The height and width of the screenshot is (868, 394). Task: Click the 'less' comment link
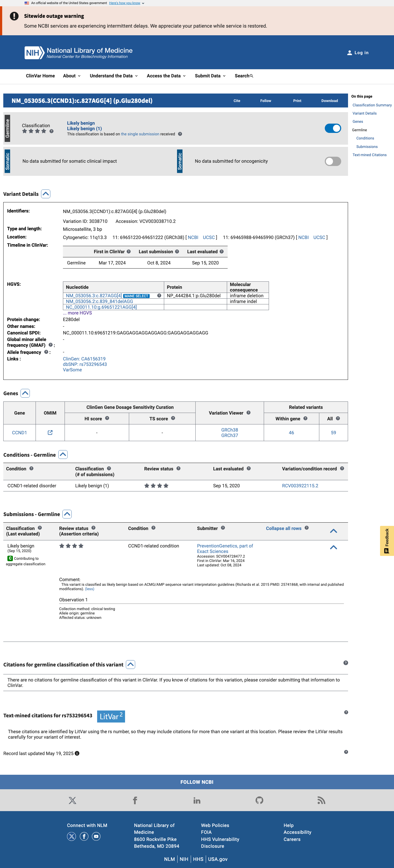point(90,589)
